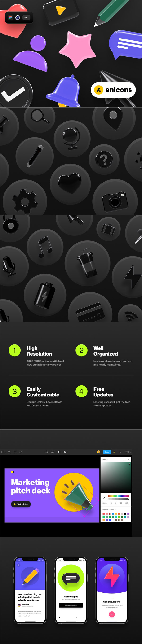Select the Text tool in the toolbar
Screen dimensions: 142x644
tap(15, 452)
